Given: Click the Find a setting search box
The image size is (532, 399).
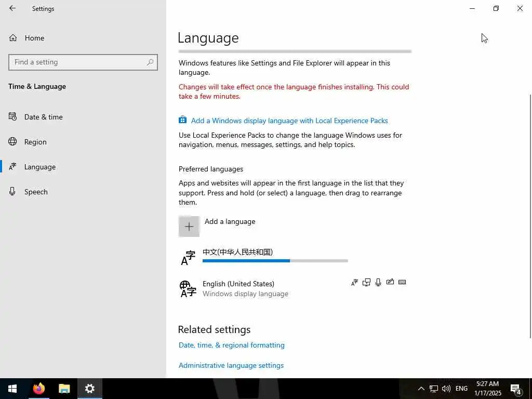Looking at the screenshot, I should [83, 62].
